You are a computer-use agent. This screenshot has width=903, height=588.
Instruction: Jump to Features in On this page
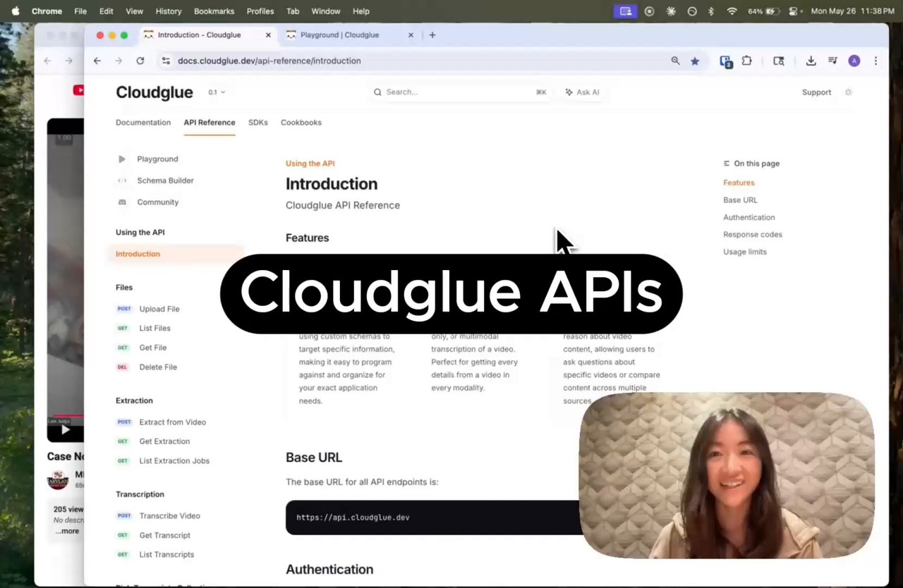pos(739,183)
